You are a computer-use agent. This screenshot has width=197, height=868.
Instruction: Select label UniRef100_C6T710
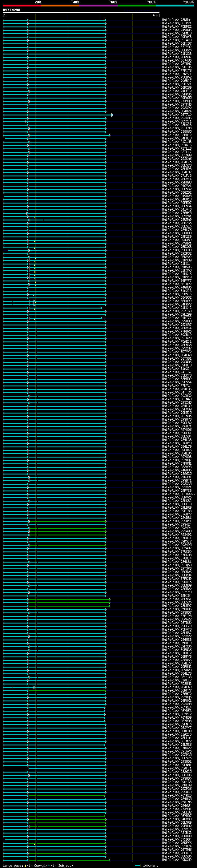(177, 115)
